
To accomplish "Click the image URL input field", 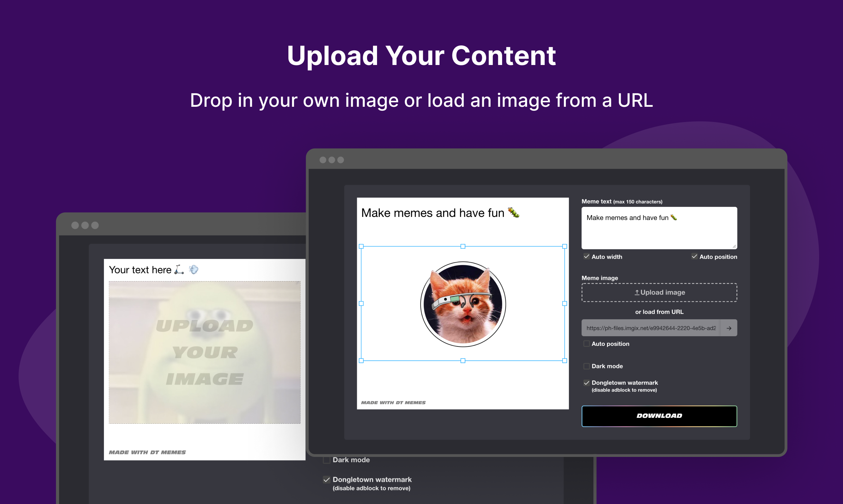I will tap(651, 328).
